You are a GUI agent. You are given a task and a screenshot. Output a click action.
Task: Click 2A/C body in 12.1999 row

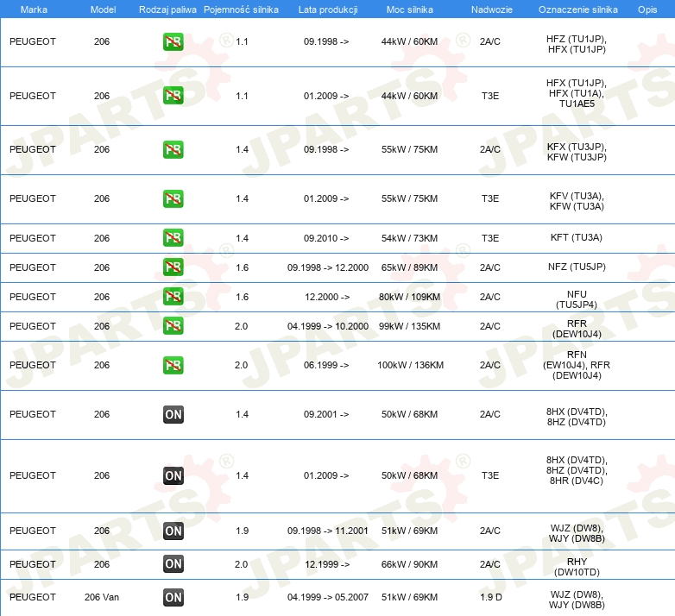point(490,564)
